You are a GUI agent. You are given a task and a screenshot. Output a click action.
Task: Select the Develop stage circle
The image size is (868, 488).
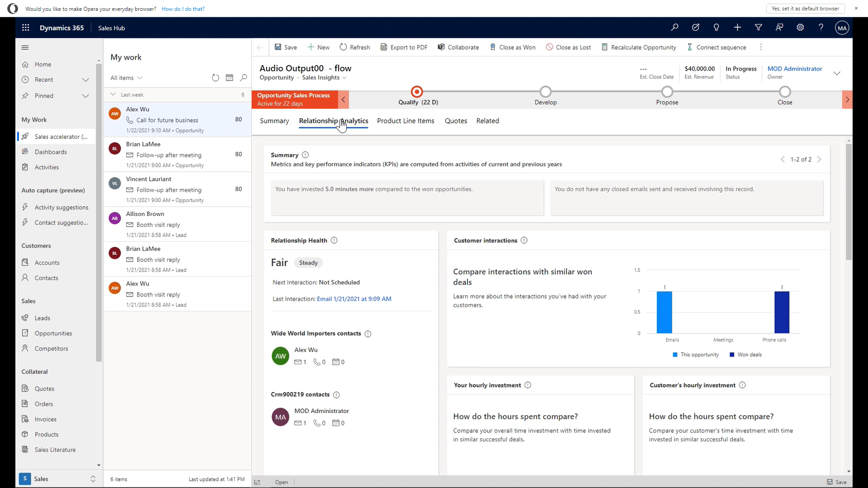546,92
